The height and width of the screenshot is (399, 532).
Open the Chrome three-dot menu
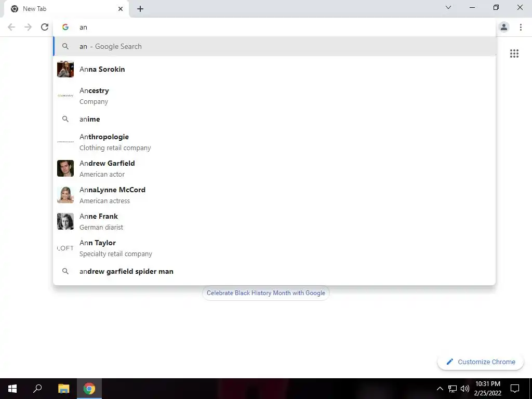(521, 27)
